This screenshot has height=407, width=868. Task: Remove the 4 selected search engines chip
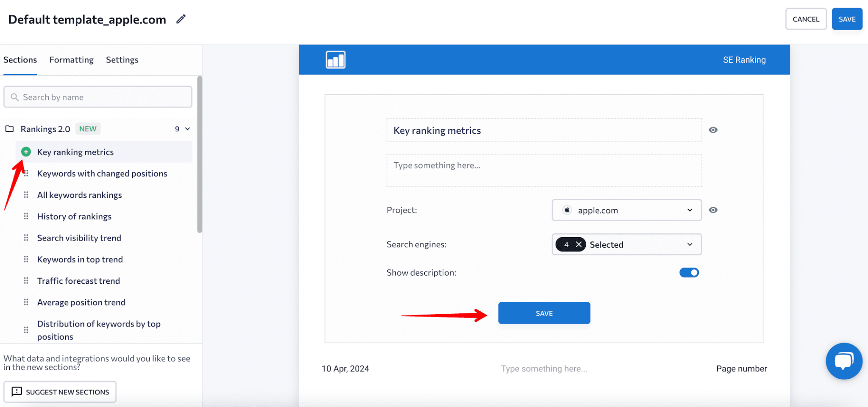tap(578, 244)
